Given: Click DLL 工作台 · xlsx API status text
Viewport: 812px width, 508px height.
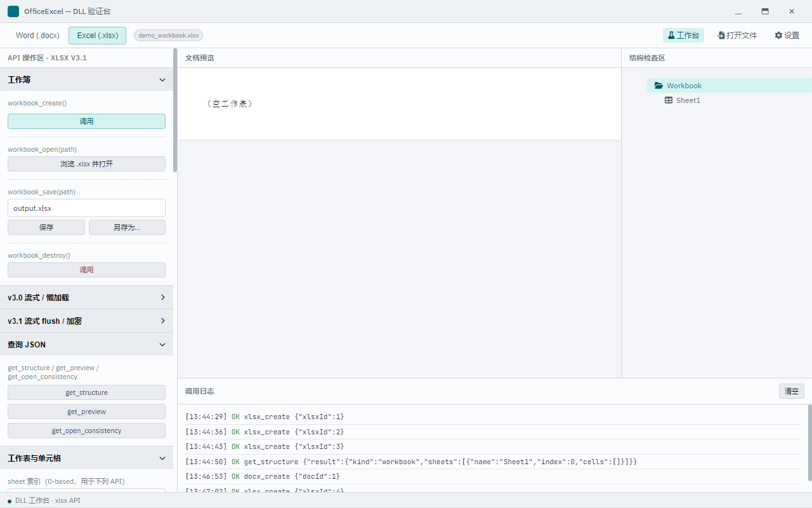Looking at the screenshot, I should 48,501.
